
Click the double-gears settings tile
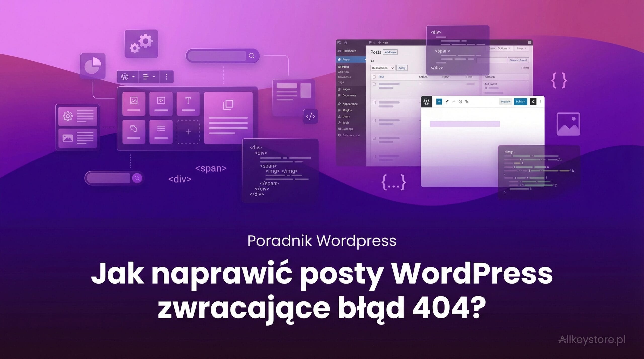141,44
